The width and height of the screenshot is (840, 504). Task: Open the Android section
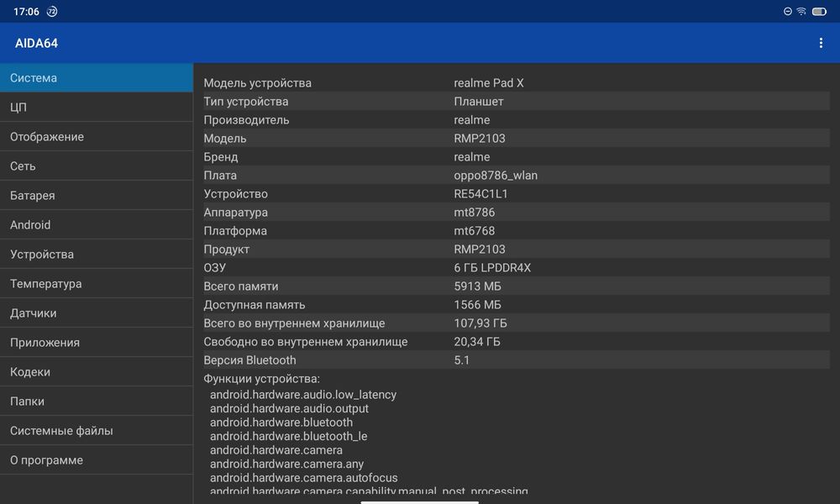pyautogui.click(x=97, y=225)
